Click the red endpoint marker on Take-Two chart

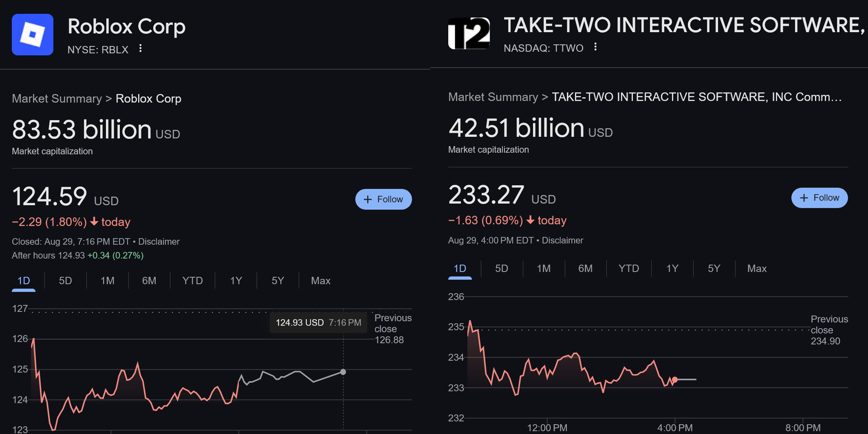675,379
